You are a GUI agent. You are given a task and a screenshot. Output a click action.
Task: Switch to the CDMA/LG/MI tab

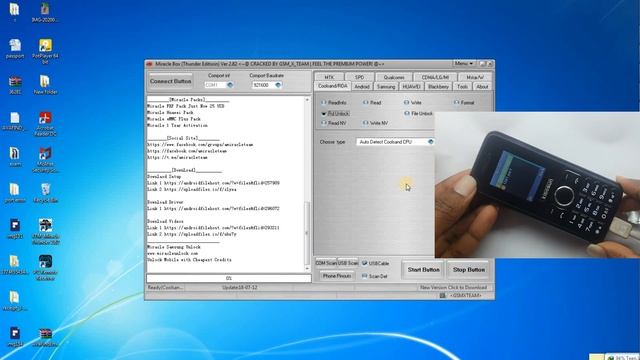click(x=435, y=77)
